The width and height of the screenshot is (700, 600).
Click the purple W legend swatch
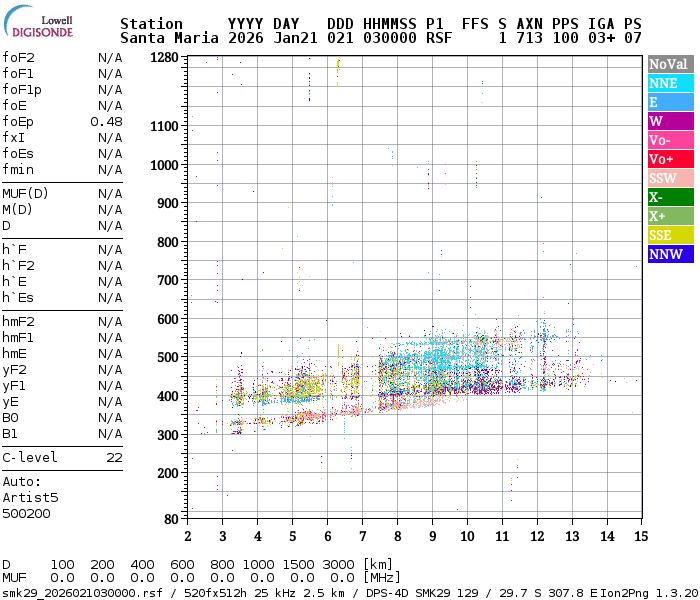pyautogui.click(x=669, y=121)
